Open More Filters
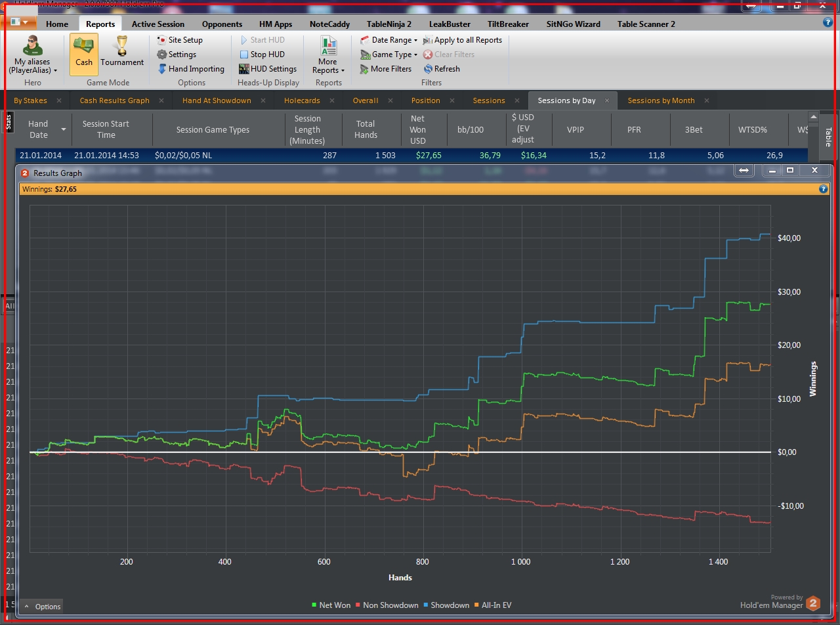This screenshot has width=840, height=625. 385,69
